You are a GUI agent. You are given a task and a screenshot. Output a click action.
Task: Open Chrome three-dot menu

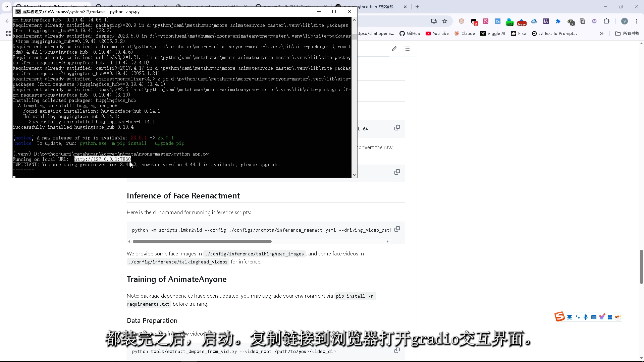[637, 21]
